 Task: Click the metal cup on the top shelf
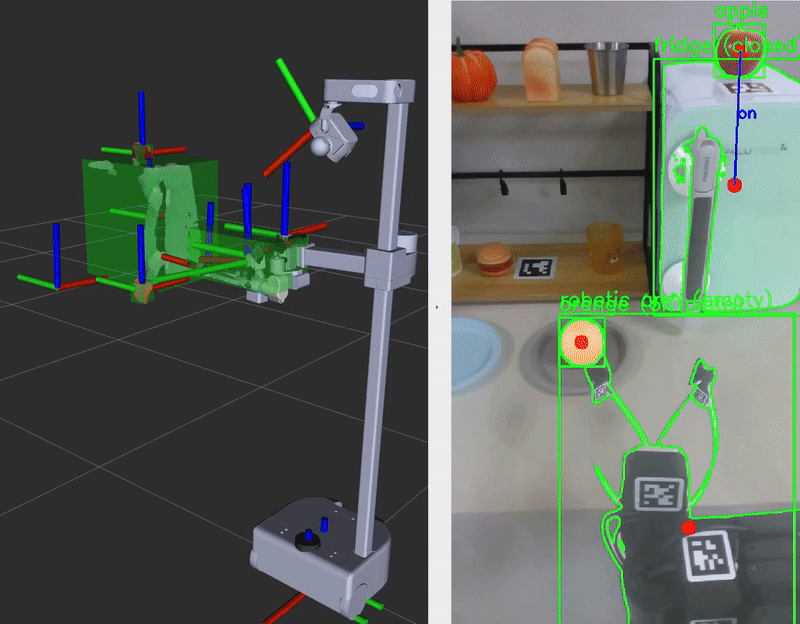tap(605, 68)
